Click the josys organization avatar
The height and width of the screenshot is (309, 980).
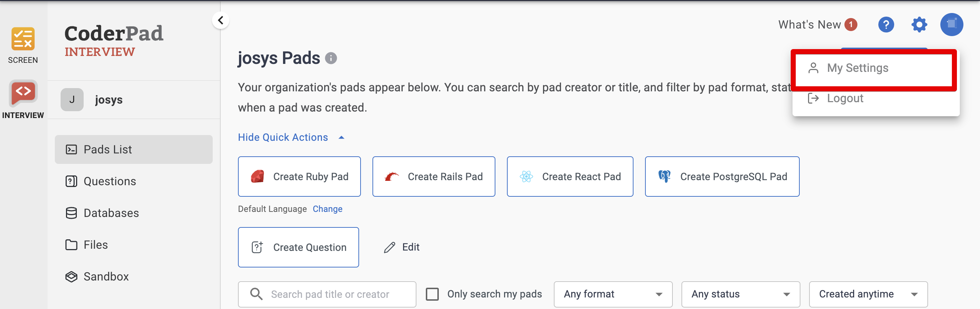[72, 100]
